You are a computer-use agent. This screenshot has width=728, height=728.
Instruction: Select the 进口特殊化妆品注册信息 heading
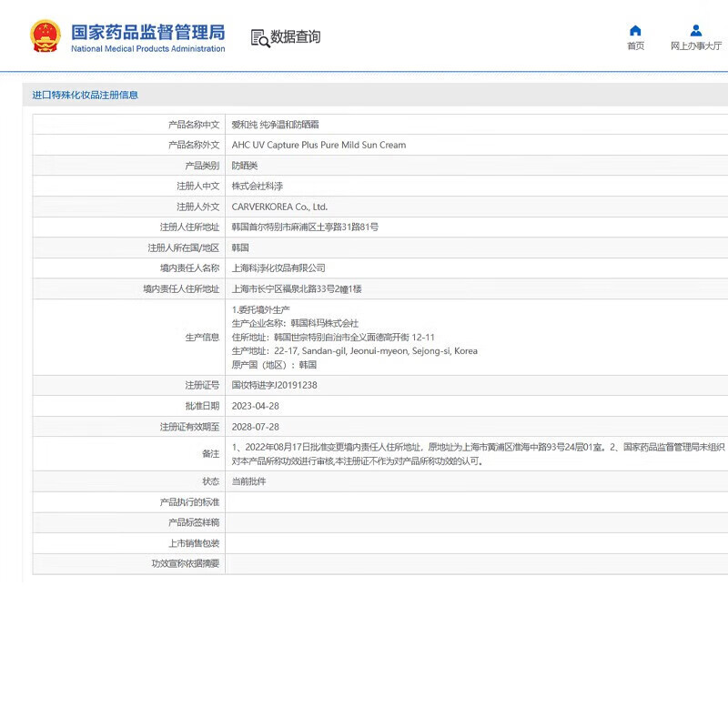[x=86, y=96]
